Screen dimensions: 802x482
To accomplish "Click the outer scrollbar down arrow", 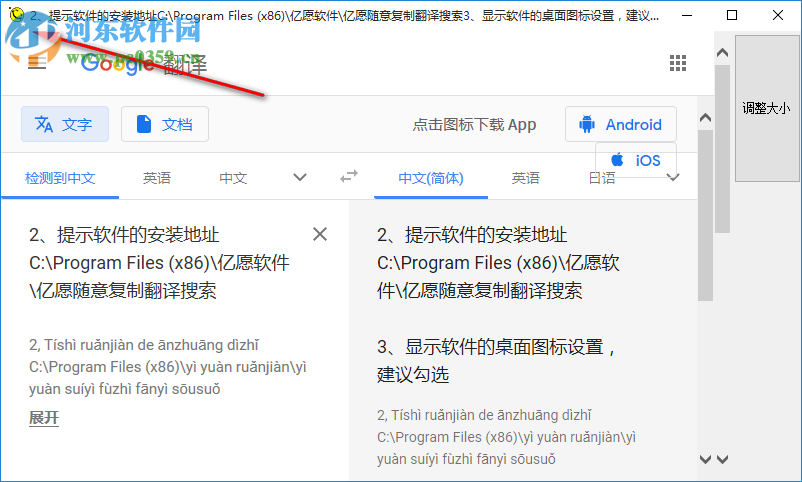I will click(x=722, y=459).
